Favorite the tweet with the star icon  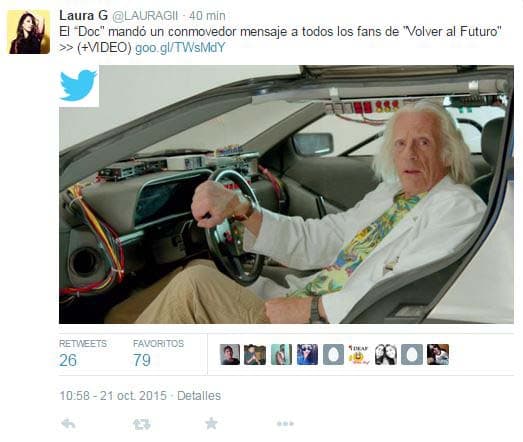[211, 424]
